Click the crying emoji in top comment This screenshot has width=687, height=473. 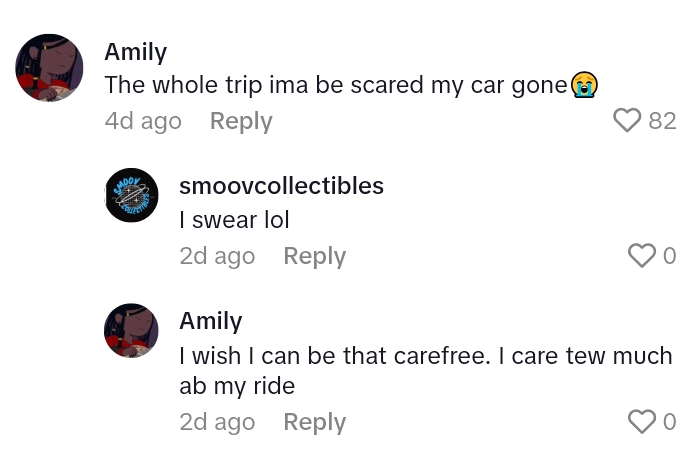point(584,85)
